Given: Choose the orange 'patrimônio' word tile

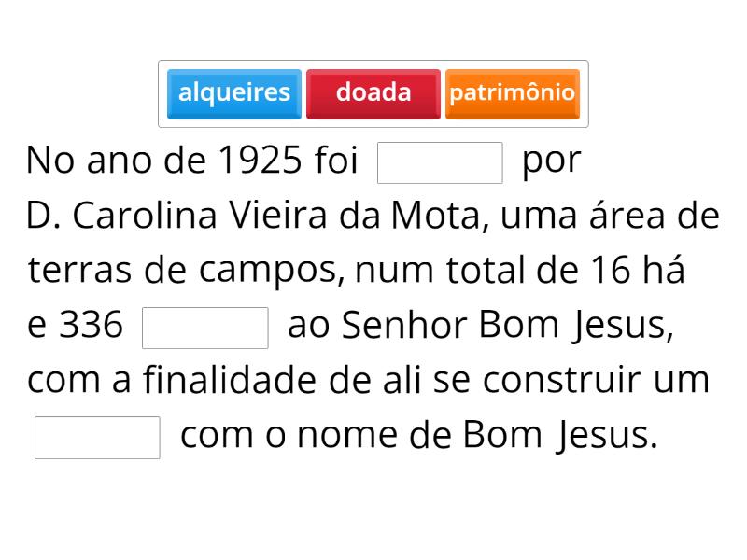Looking at the screenshot, I should point(512,93).
